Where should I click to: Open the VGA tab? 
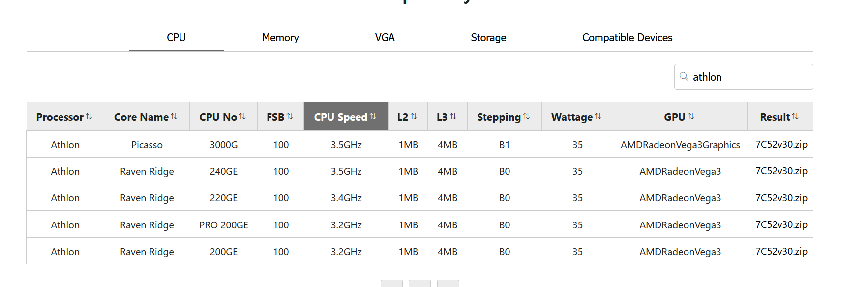(385, 38)
